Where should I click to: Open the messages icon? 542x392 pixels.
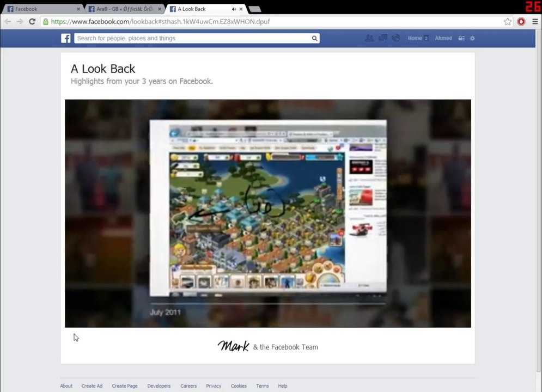pos(382,38)
